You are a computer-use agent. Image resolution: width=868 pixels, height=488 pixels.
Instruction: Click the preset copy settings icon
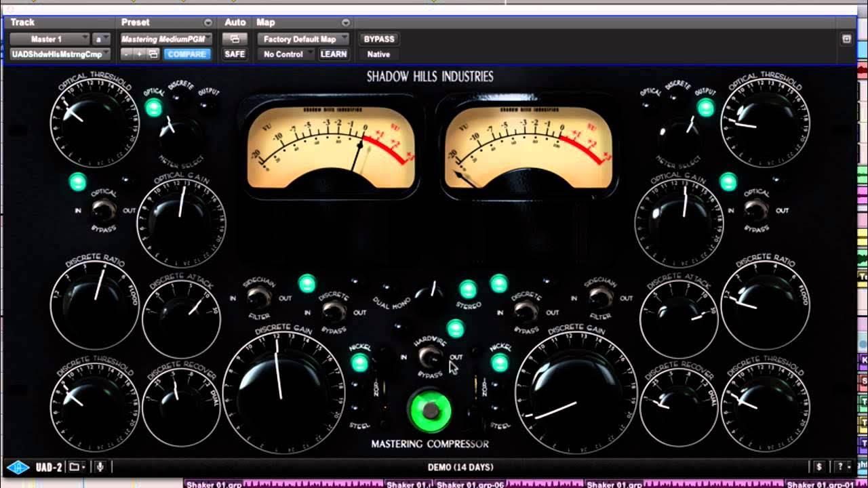click(153, 54)
